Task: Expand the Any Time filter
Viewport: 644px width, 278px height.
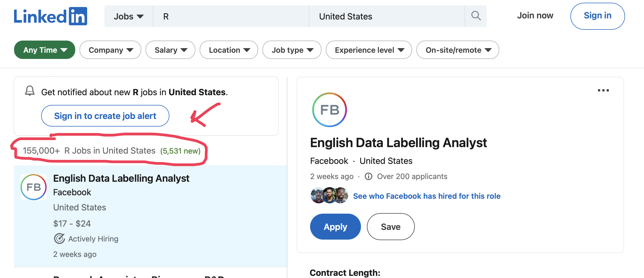Action: coord(45,50)
